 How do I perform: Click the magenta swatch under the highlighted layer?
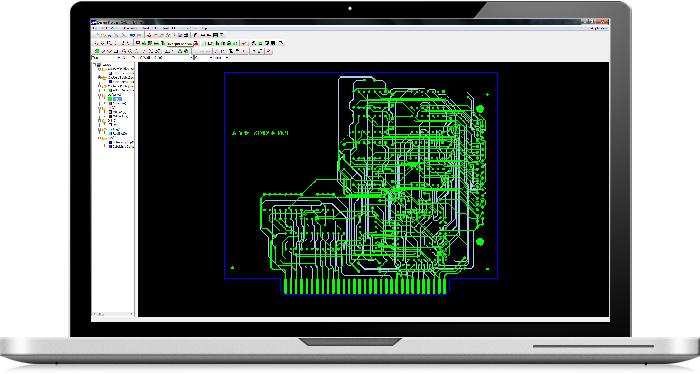pyautogui.click(x=110, y=104)
